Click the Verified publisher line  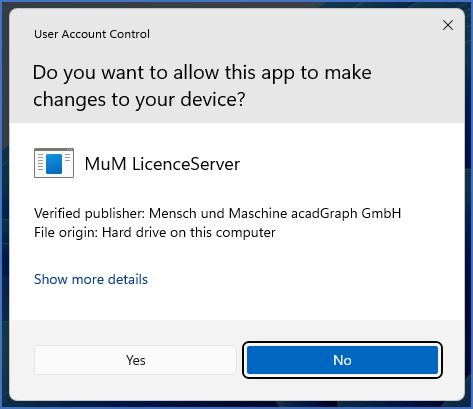pyautogui.click(x=217, y=213)
